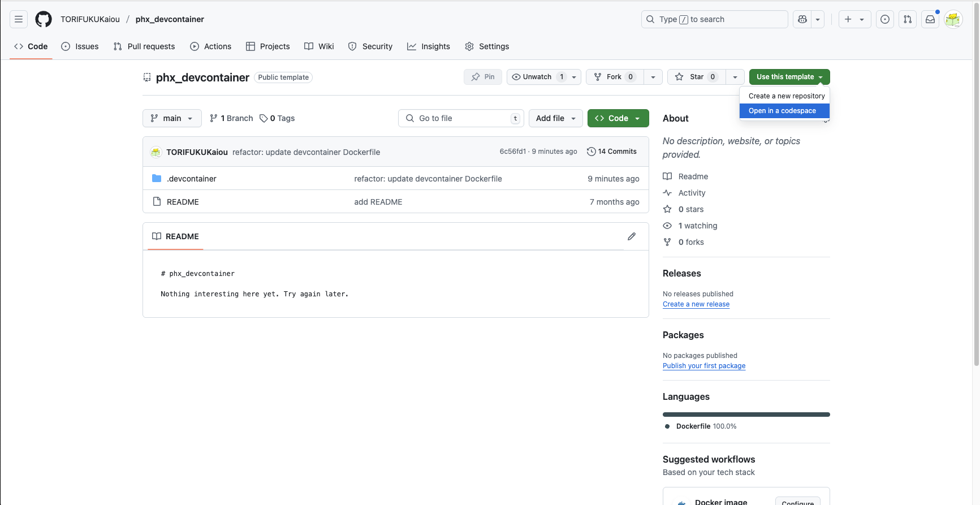
Task: Open the hamburger navigation menu
Action: [x=19, y=19]
